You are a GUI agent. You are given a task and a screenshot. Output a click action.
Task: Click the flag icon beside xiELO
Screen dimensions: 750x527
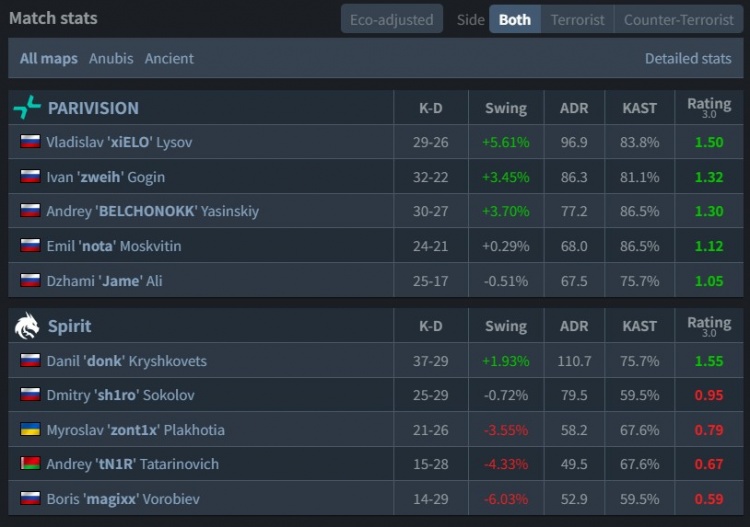pos(30,142)
